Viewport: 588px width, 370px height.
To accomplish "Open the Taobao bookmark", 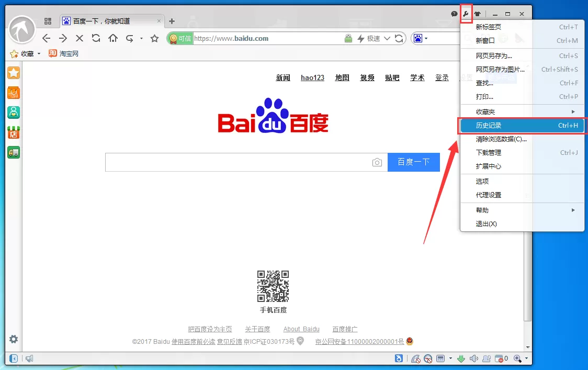I will click(x=64, y=54).
